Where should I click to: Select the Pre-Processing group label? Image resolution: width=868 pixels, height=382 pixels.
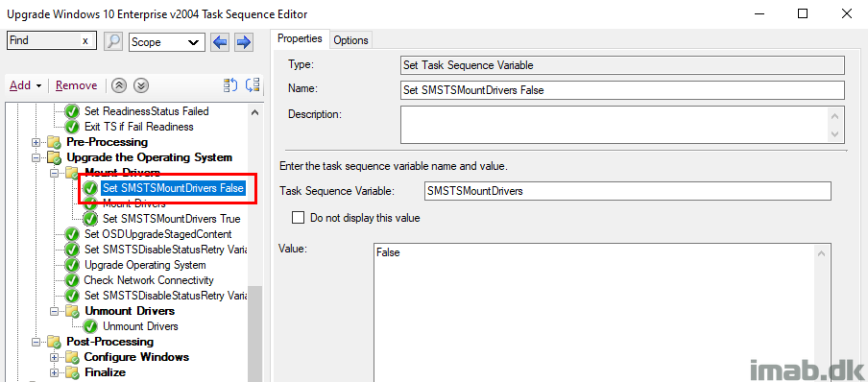pos(108,142)
